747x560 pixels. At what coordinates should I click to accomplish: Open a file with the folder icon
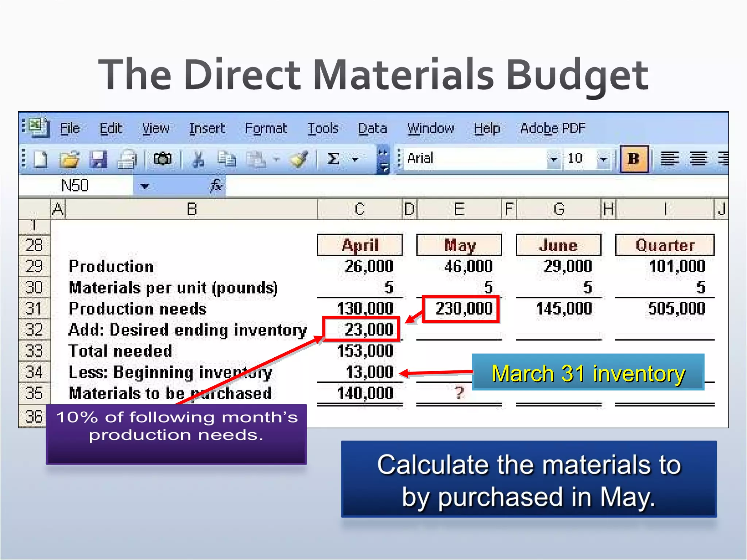click(69, 159)
